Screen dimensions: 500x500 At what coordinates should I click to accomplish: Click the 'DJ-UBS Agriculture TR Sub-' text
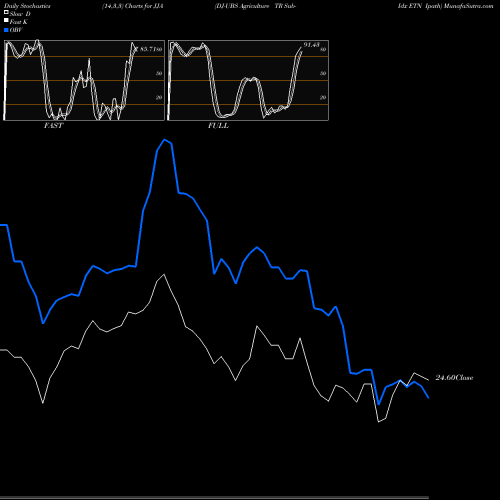pyautogui.click(x=255, y=6)
